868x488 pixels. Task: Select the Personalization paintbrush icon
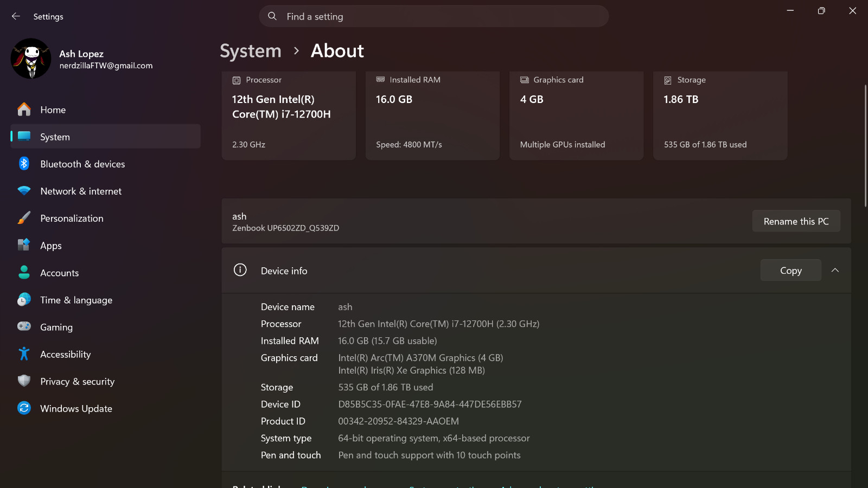[x=24, y=218]
